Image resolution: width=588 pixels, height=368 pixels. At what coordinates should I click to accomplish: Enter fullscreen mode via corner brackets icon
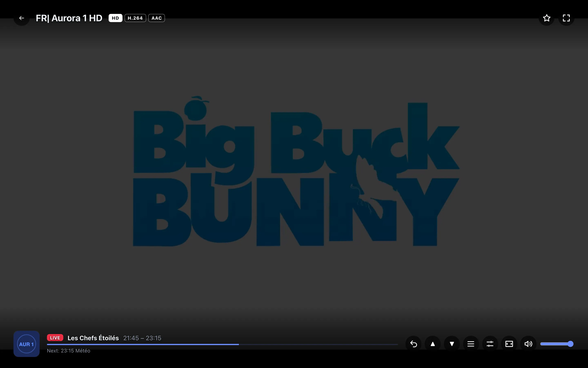point(566,18)
